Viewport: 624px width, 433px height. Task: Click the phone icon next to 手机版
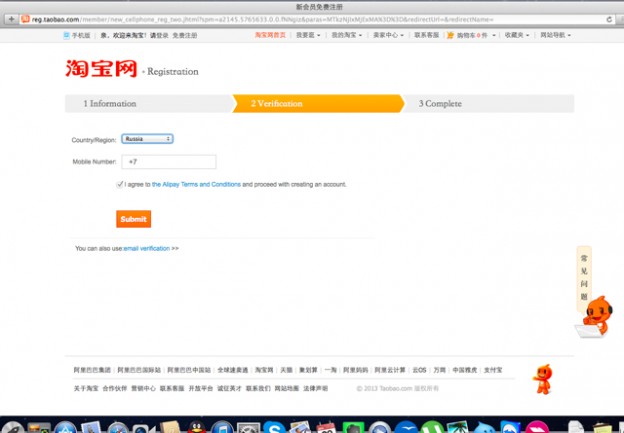click(66, 35)
